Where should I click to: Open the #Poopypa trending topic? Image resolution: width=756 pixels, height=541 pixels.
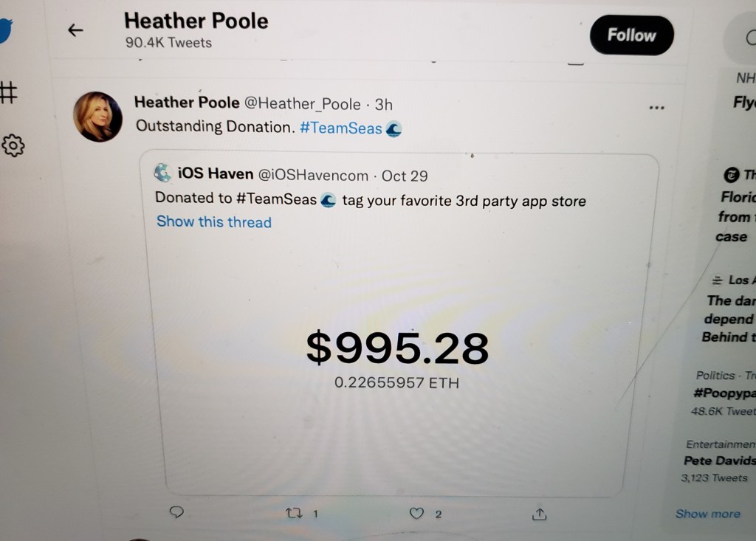[x=725, y=393]
